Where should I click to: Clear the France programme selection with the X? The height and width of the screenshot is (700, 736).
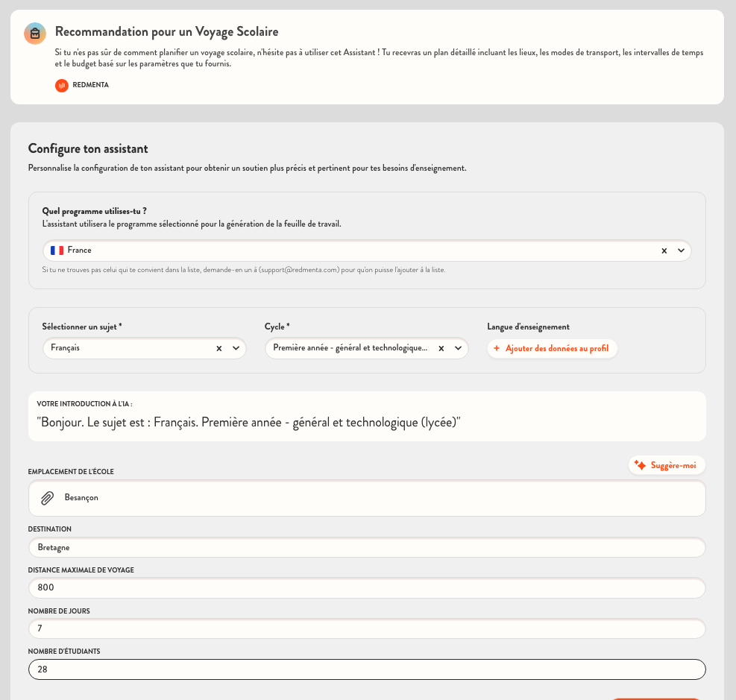664,250
